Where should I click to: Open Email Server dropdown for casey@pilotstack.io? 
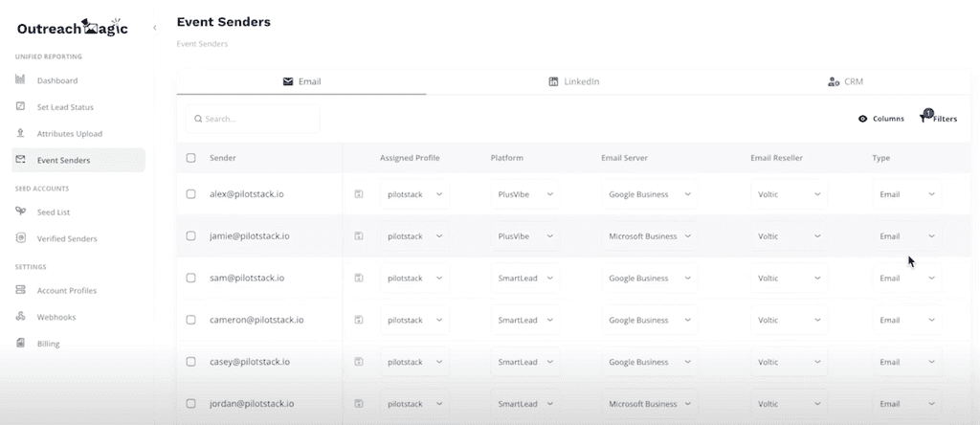click(650, 362)
